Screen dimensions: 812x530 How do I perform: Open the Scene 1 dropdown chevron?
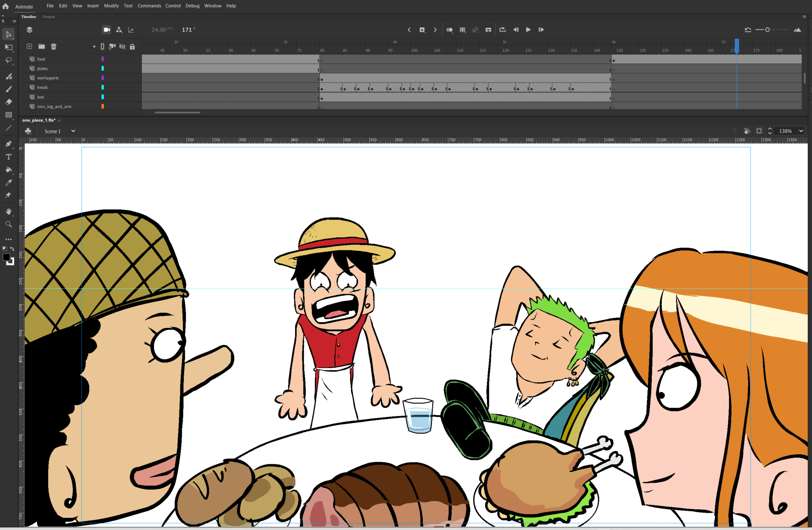[73, 131]
